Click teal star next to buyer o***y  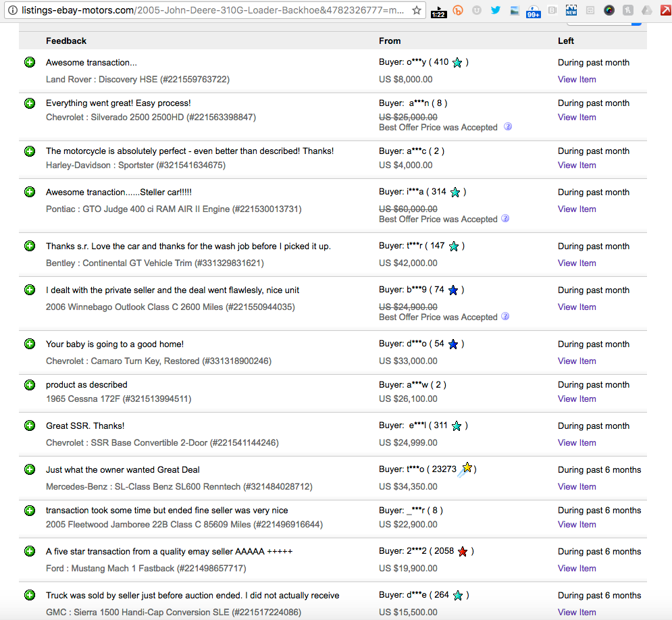[x=457, y=63]
